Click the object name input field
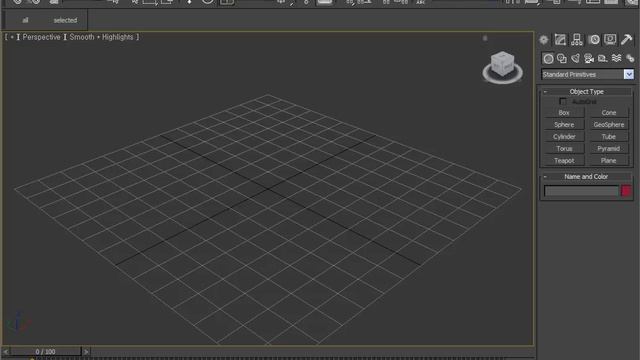Viewport: 640px width, 360px height. 582,191
